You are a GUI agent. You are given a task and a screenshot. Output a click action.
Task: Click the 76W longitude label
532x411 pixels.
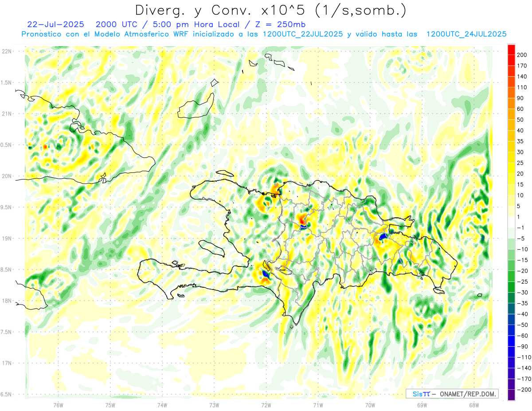pyautogui.click(x=58, y=405)
